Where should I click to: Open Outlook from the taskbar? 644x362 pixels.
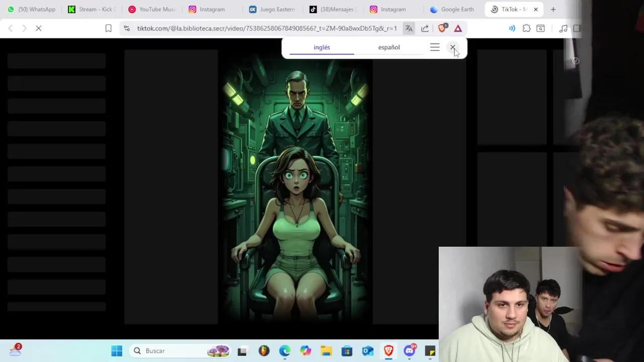pyautogui.click(x=368, y=351)
